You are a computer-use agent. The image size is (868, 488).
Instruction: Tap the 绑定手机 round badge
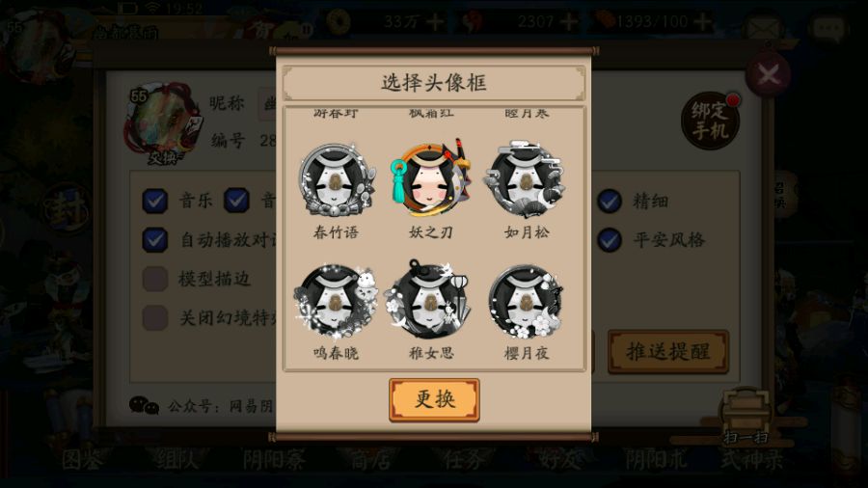(x=710, y=121)
